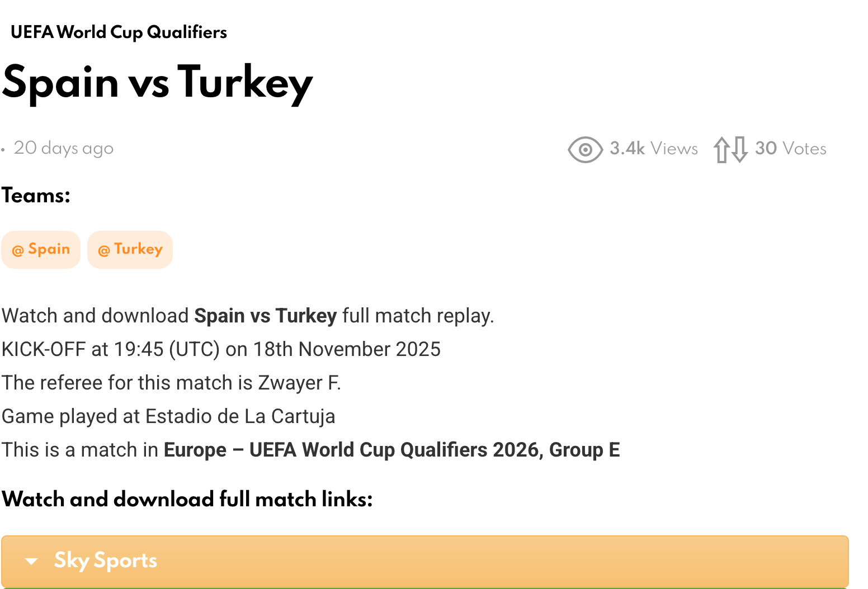Screen dimensions: 868x589
Task: Click the 3.4k Views counter text
Action: 653,149
